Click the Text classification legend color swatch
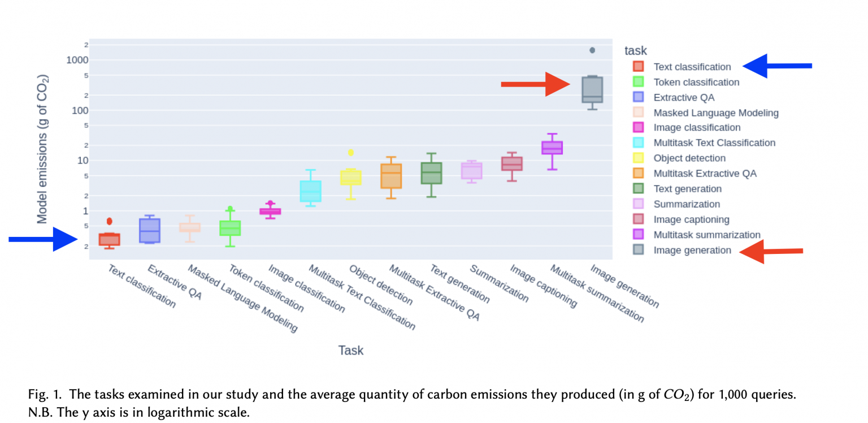 click(638, 67)
